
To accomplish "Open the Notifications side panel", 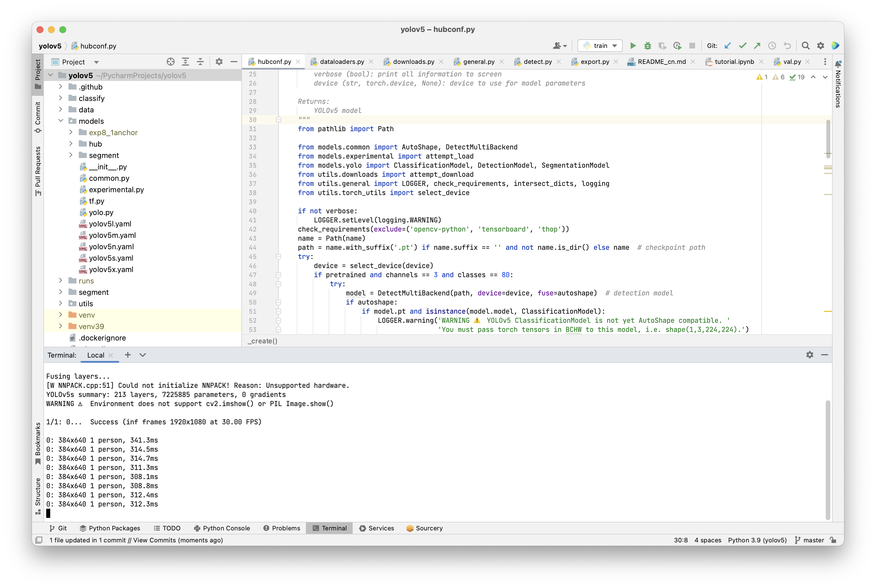I will pyautogui.click(x=838, y=84).
